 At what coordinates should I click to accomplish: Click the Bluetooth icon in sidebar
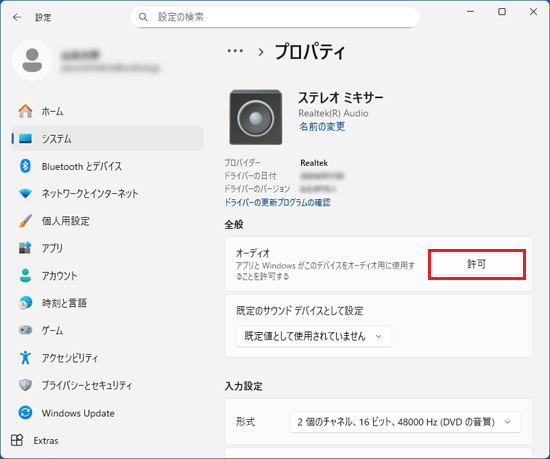(25, 166)
